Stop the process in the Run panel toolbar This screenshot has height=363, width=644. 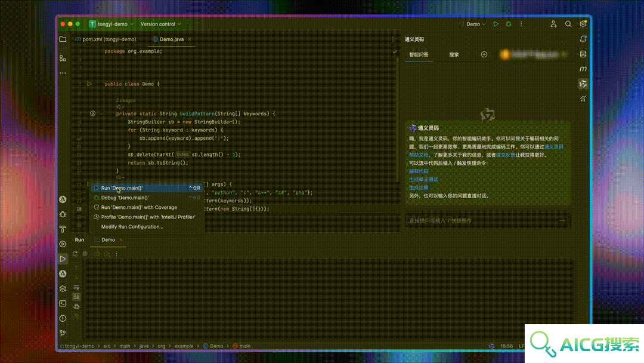click(x=85, y=254)
